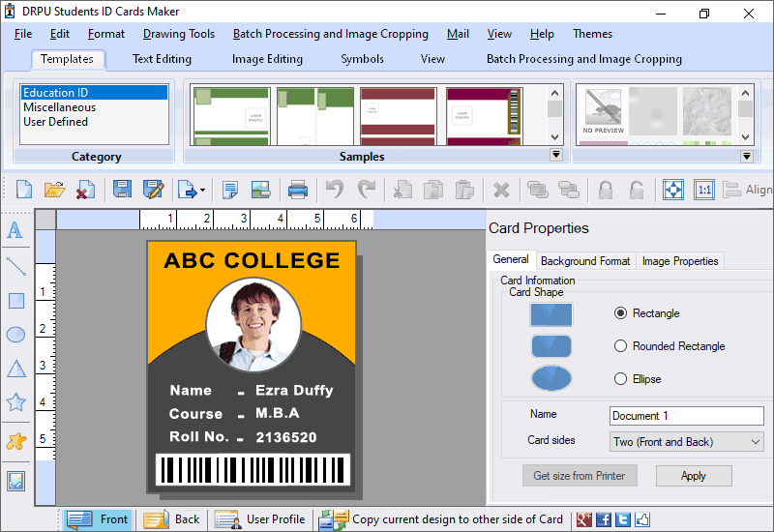The width and height of the screenshot is (774, 532).
Task: Click the Delete X icon in toolbar
Action: pos(501,190)
